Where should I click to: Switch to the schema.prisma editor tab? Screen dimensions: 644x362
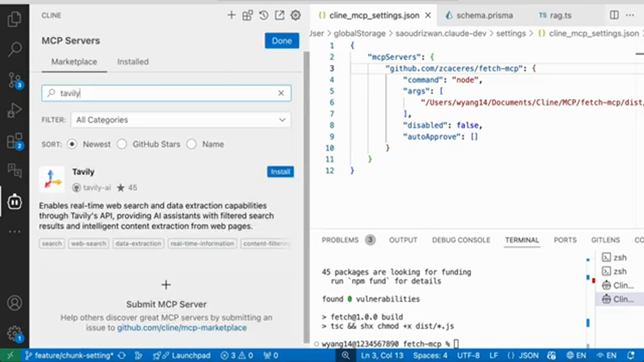tap(478, 15)
